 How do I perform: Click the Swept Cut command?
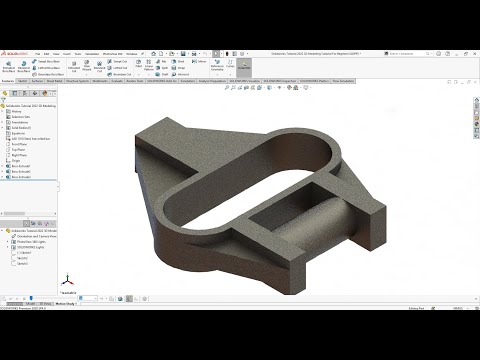click(x=117, y=61)
